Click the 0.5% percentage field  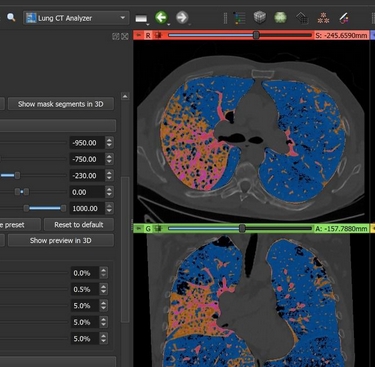point(85,289)
